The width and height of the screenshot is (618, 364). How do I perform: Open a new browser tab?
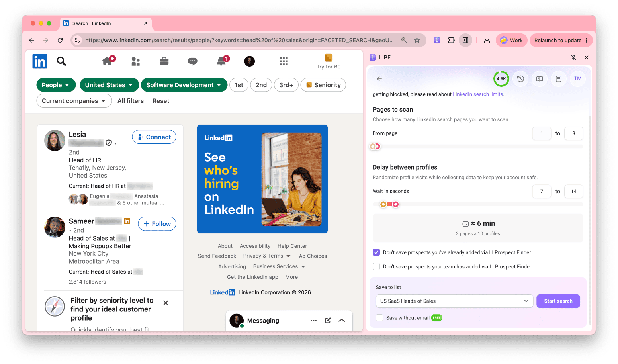pyautogui.click(x=160, y=23)
